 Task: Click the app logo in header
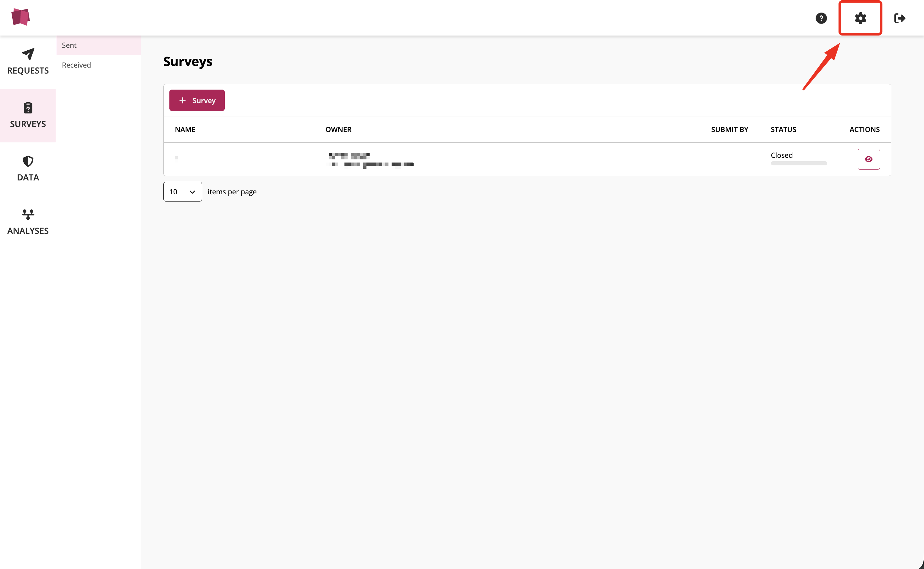click(x=20, y=17)
